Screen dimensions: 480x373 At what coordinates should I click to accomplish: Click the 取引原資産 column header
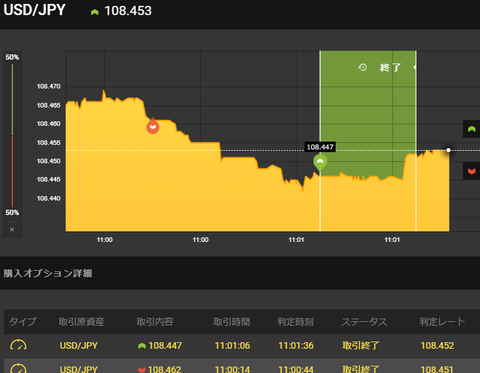[x=81, y=322]
